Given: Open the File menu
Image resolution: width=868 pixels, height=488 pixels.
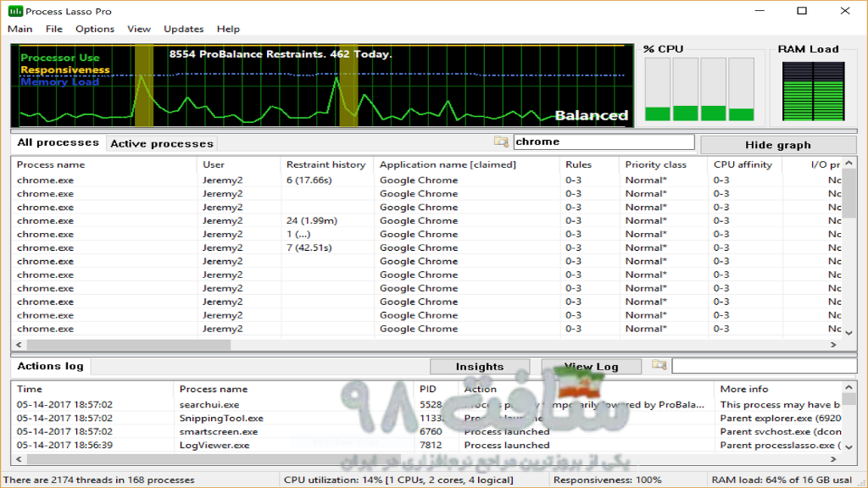Looking at the screenshot, I should pos(53,29).
